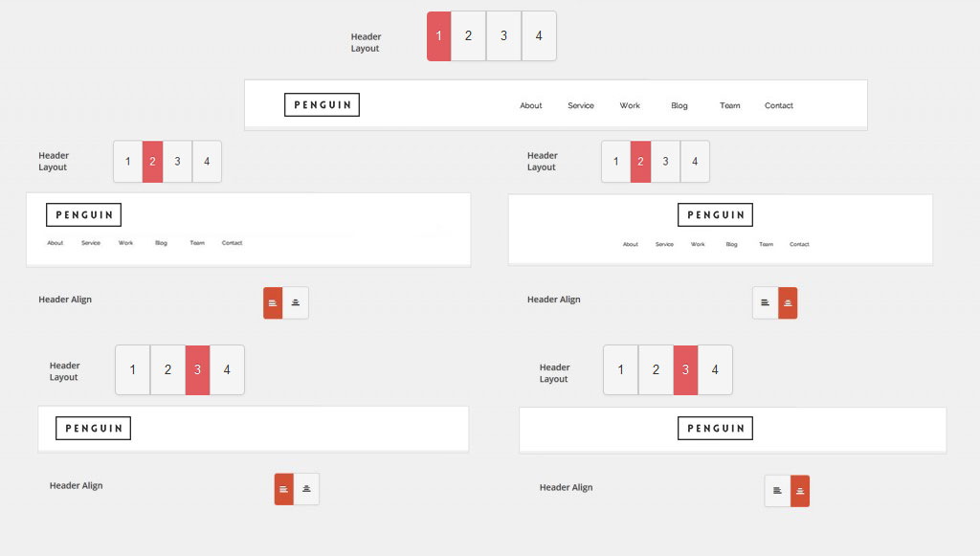Click inactive center-align icon under left-aligned layout 2 preview

(x=296, y=302)
